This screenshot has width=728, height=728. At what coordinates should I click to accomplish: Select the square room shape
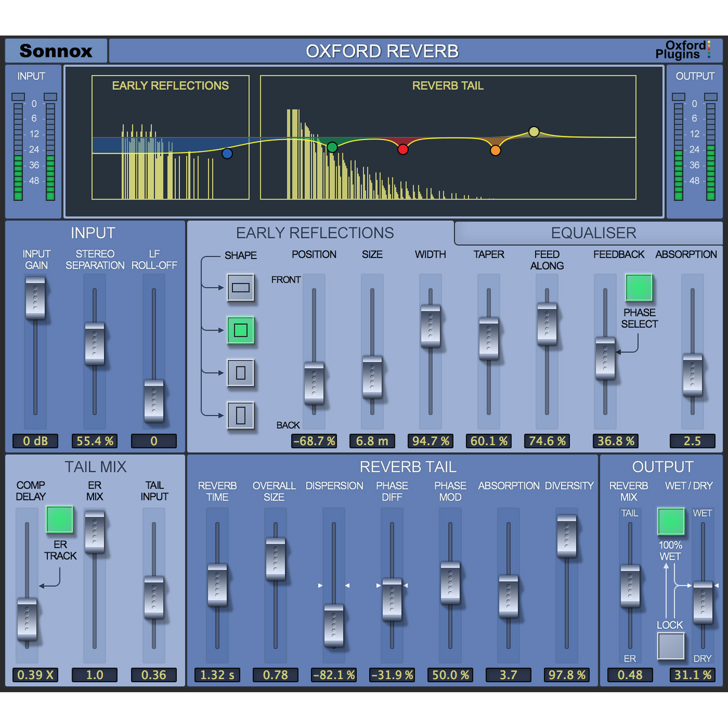[240, 330]
